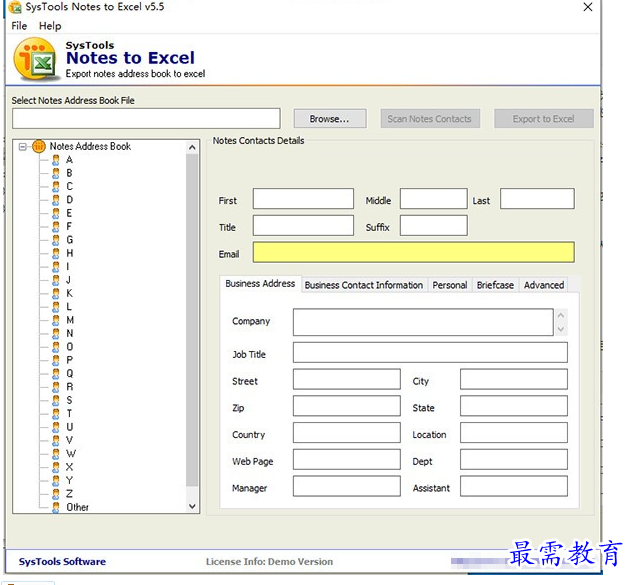631x585 pixels.
Task: Click the Browse... button
Action: [x=330, y=119]
